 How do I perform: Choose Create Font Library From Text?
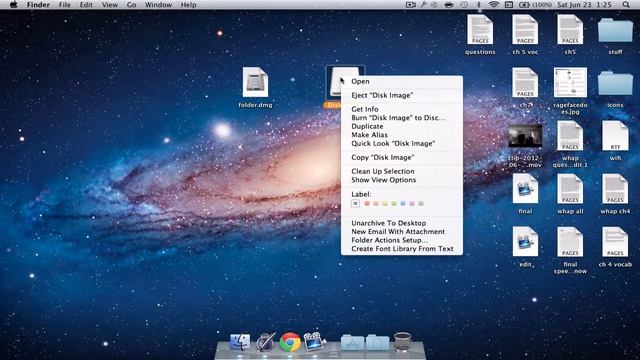point(402,249)
